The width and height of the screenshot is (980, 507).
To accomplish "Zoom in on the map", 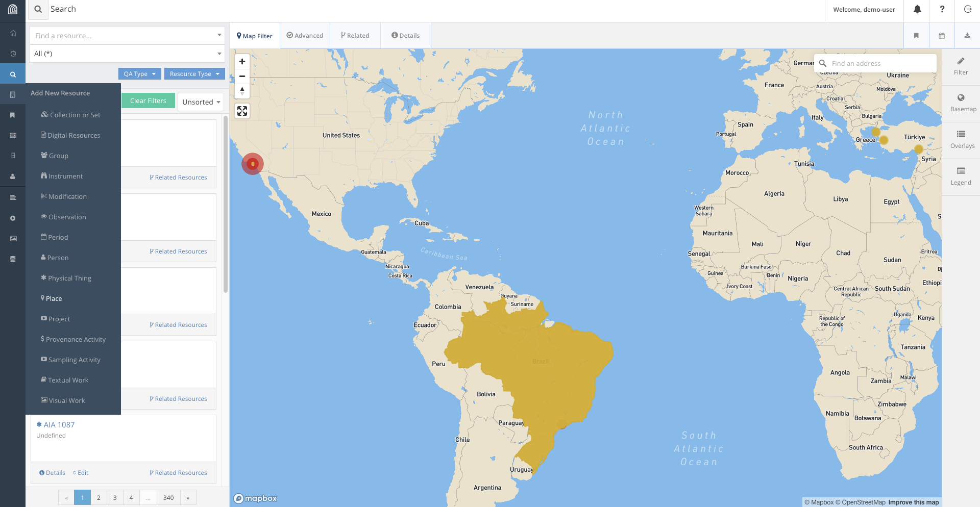I will (x=242, y=62).
